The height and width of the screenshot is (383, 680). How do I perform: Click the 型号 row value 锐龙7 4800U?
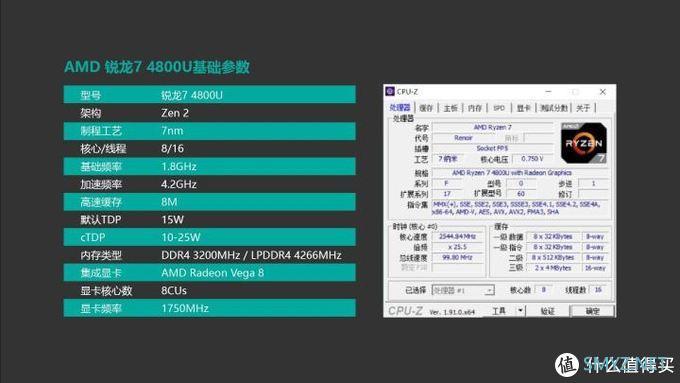[192, 95]
